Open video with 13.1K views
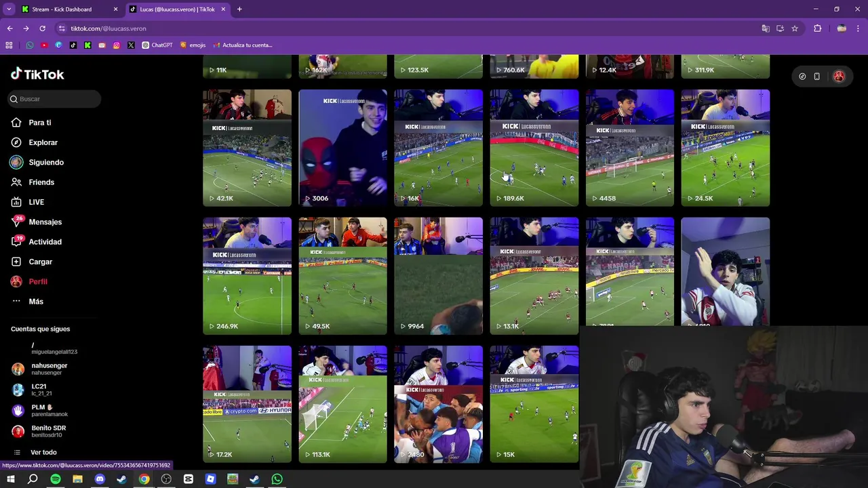 pyautogui.click(x=534, y=276)
